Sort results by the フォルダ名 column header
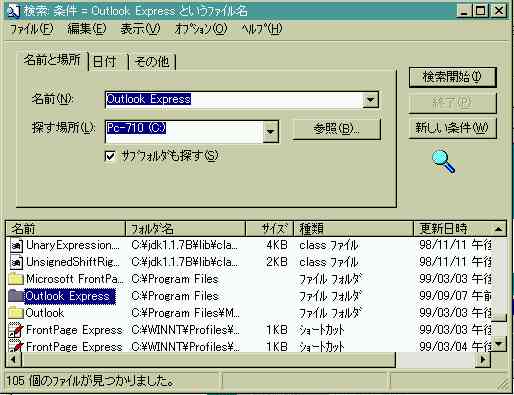 [185, 229]
